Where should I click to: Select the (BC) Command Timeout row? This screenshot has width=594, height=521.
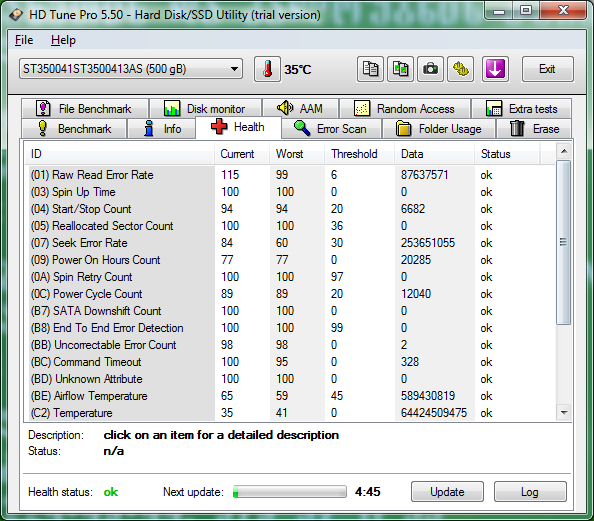point(290,362)
